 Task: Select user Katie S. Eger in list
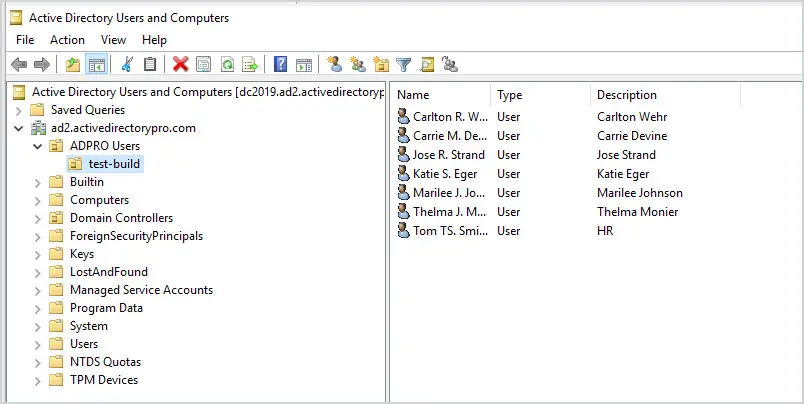point(445,174)
